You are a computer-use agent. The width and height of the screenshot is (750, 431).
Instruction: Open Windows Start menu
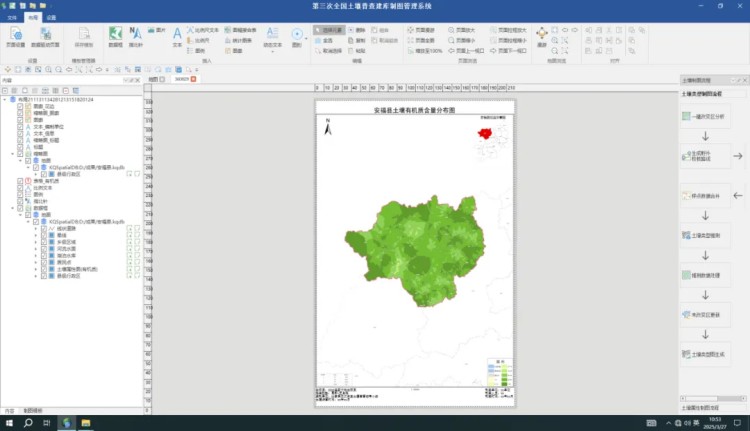[x=8, y=423]
